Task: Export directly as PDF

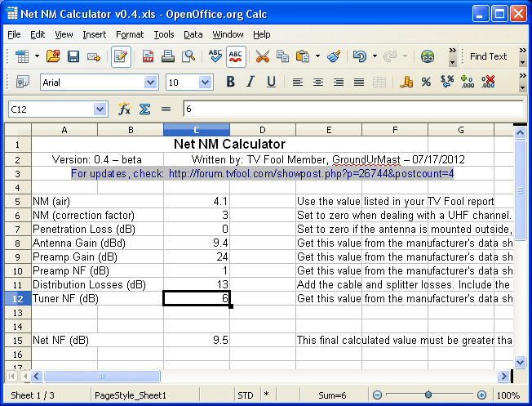Action: point(149,56)
